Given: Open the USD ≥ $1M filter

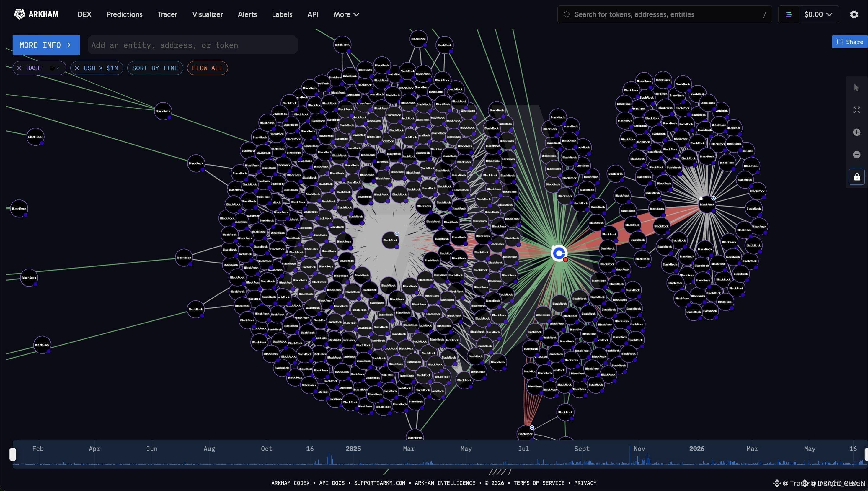Looking at the screenshot, I should tap(101, 68).
